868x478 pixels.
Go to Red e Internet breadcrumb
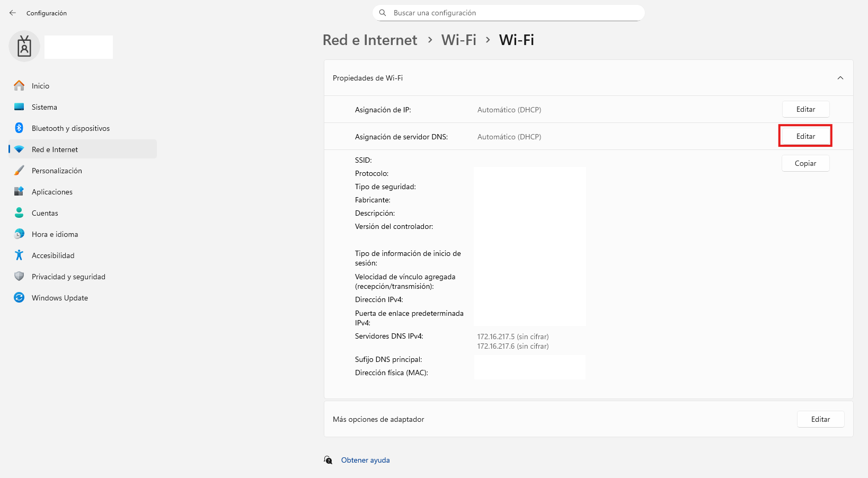tap(370, 40)
